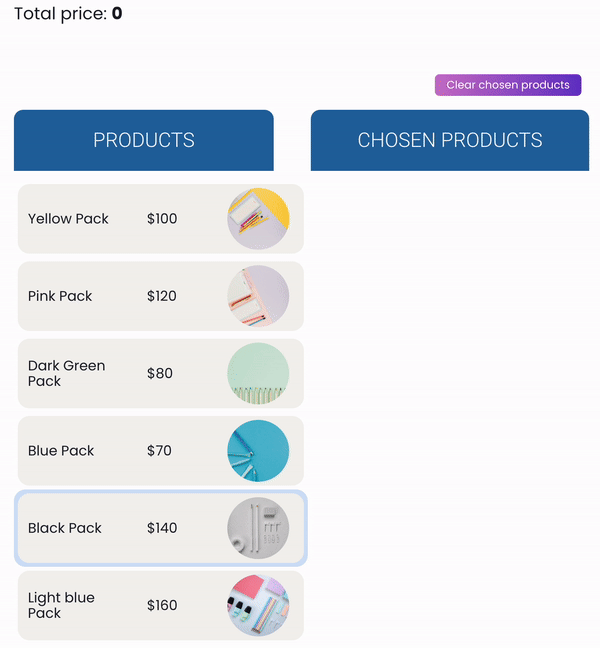600x648 pixels.
Task: Click the $100 price of Yellow Pack
Action: tap(162, 219)
